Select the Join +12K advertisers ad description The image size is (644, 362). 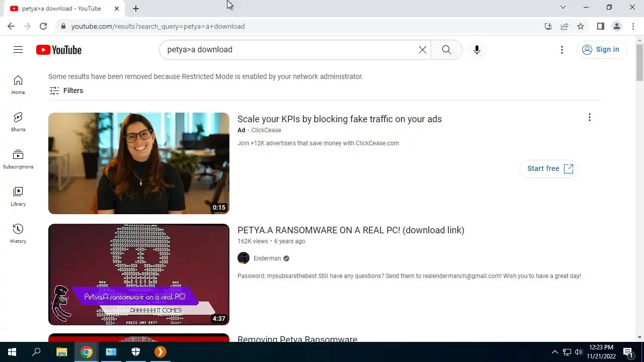point(318,143)
